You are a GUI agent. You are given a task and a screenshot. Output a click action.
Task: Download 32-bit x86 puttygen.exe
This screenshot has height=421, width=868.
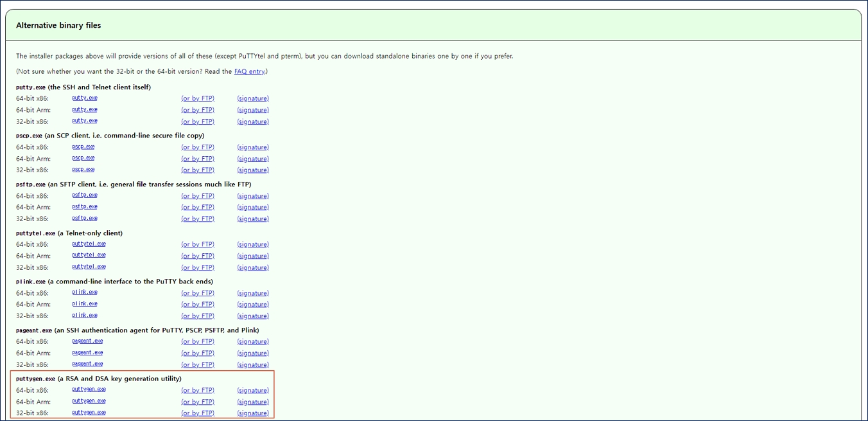pyautogui.click(x=89, y=413)
